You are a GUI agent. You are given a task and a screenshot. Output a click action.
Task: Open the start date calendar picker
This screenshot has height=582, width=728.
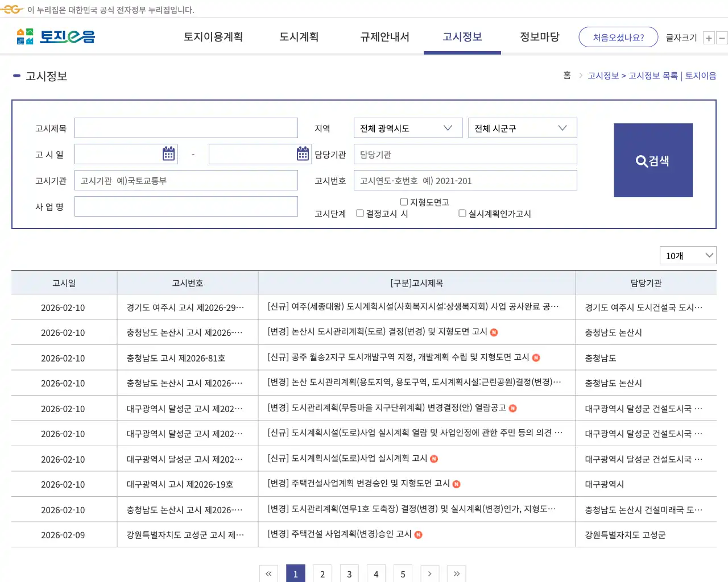[x=168, y=153]
